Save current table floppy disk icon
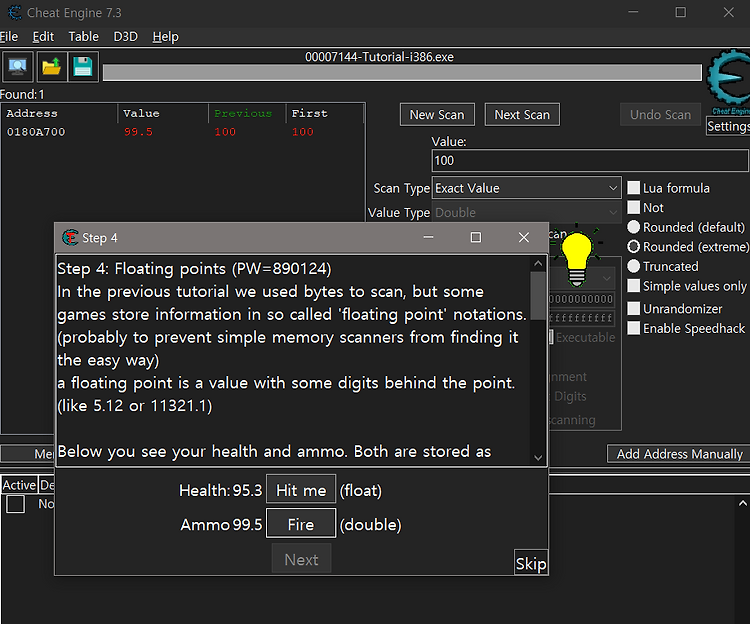The width and height of the screenshot is (750, 624). (83, 66)
